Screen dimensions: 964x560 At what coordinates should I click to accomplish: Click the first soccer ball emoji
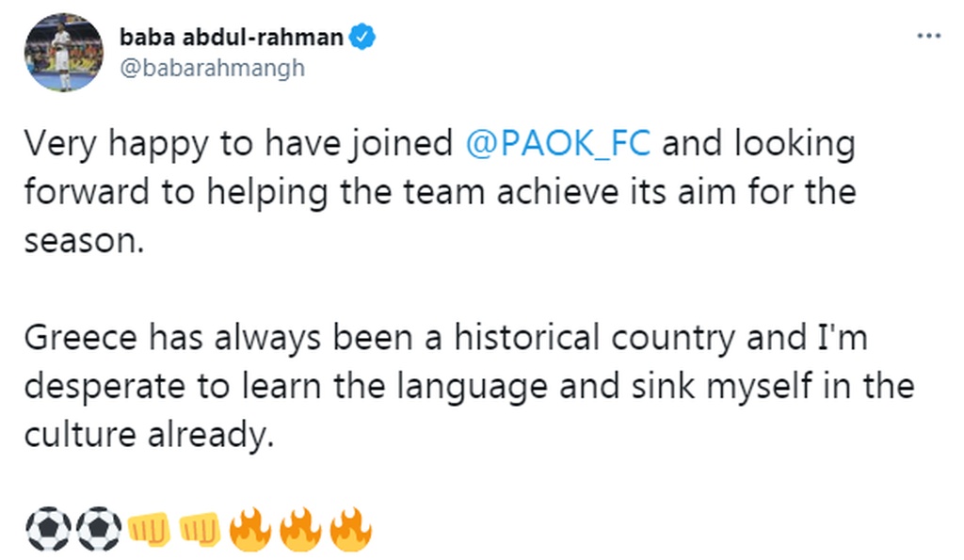(x=47, y=530)
